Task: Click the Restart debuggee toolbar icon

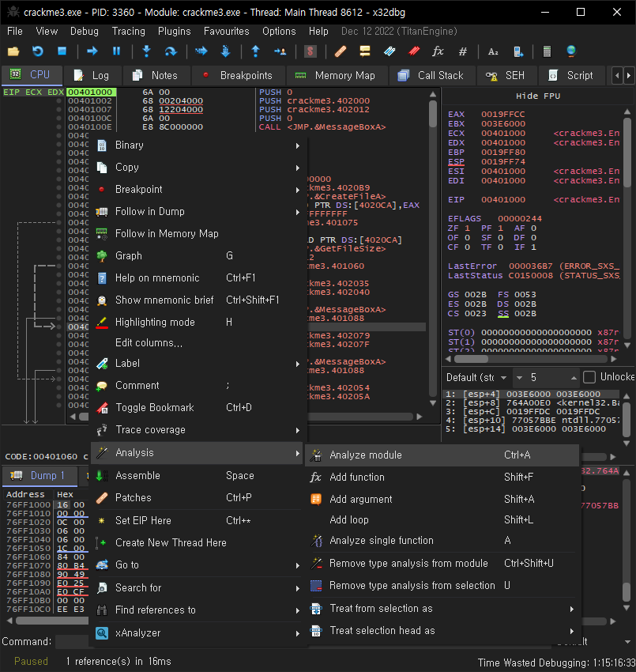Action: pyautogui.click(x=38, y=52)
